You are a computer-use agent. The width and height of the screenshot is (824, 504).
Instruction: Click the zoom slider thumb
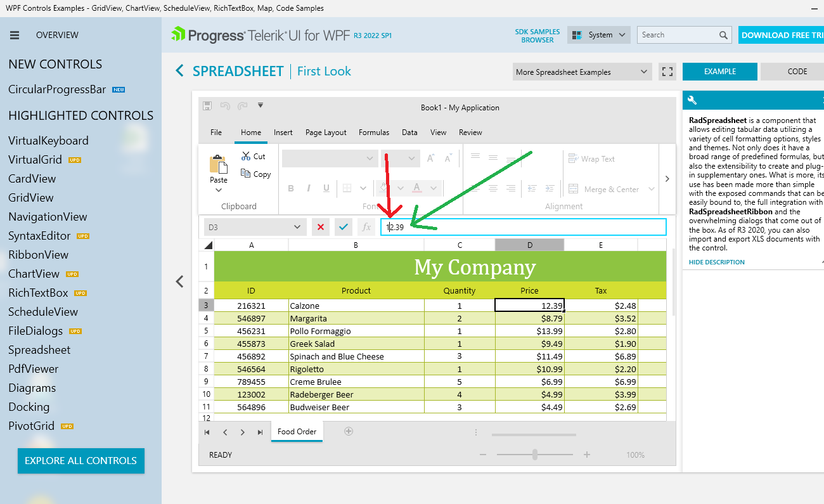[x=535, y=455]
